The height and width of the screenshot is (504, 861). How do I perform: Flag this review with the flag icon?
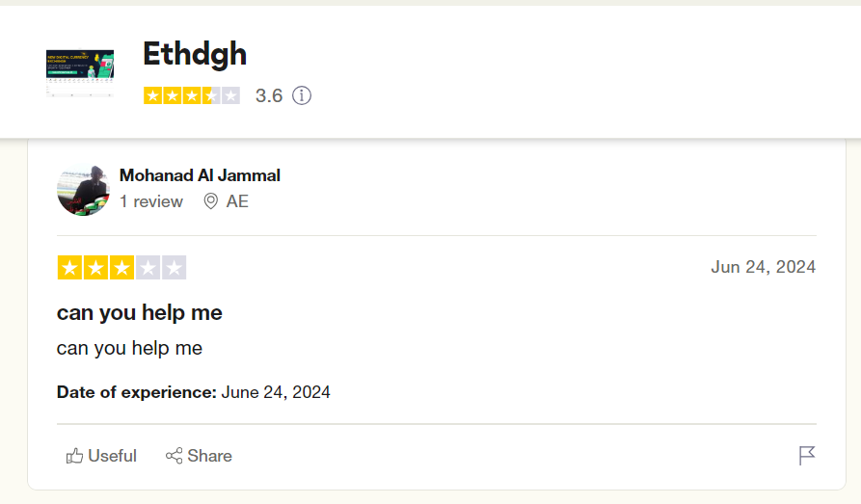coord(807,455)
